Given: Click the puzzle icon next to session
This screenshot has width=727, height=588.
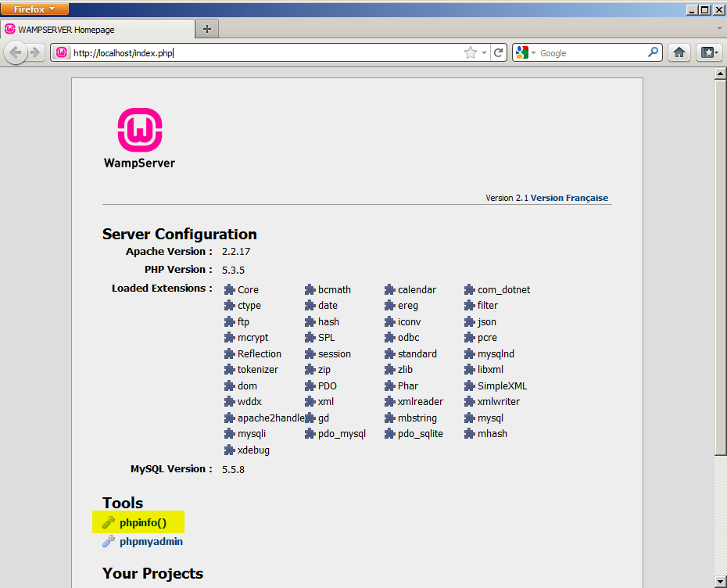Looking at the screenshot, I should (x=310, y=354).
